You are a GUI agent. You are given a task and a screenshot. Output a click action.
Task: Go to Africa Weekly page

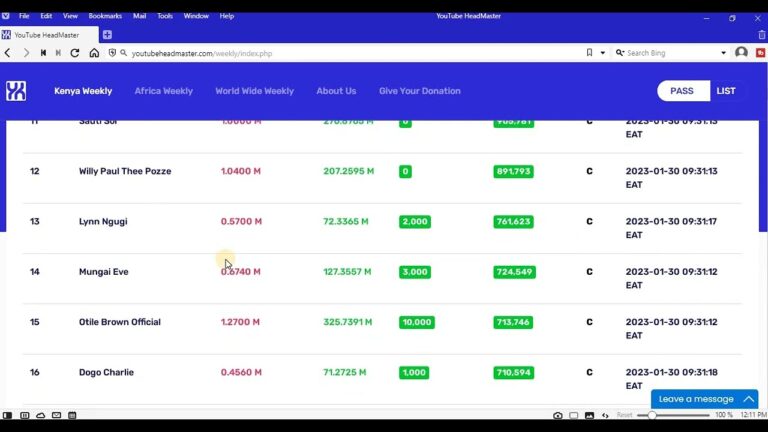(163, 91)
